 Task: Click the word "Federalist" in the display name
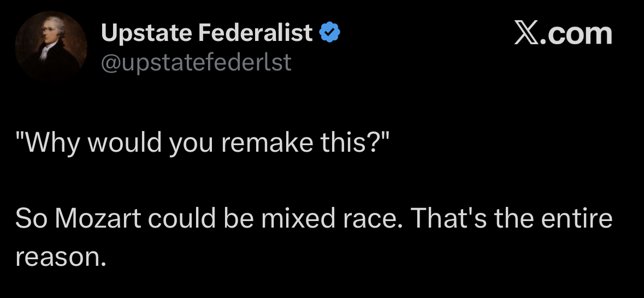[255, 34]
